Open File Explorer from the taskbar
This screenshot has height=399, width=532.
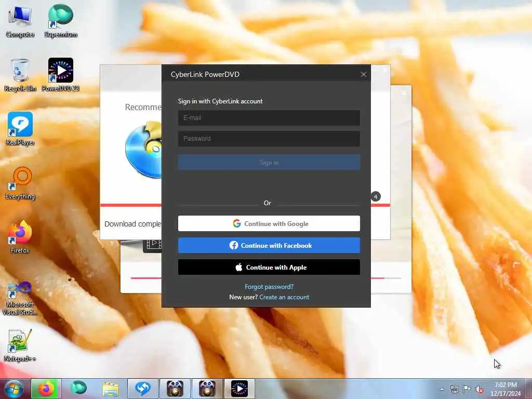(x=111, y=389)
